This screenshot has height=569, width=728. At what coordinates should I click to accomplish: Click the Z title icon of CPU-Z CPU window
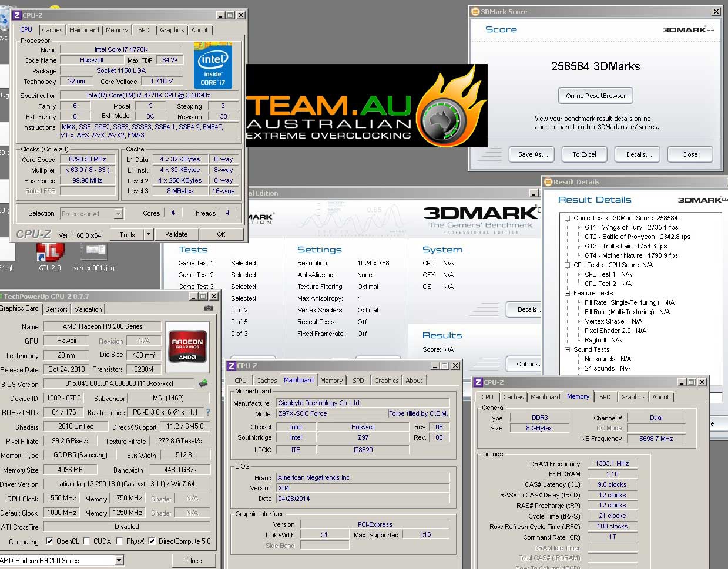click(x=17, y=15)
